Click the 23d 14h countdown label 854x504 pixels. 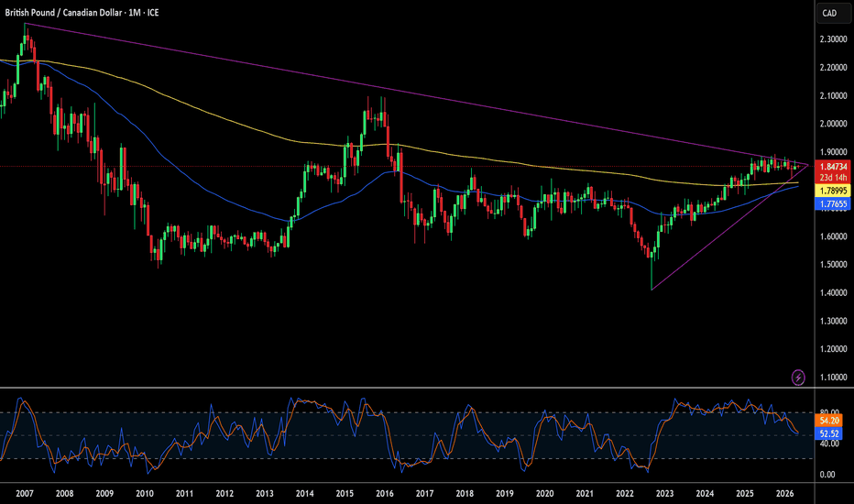click(x=833, y=178)
